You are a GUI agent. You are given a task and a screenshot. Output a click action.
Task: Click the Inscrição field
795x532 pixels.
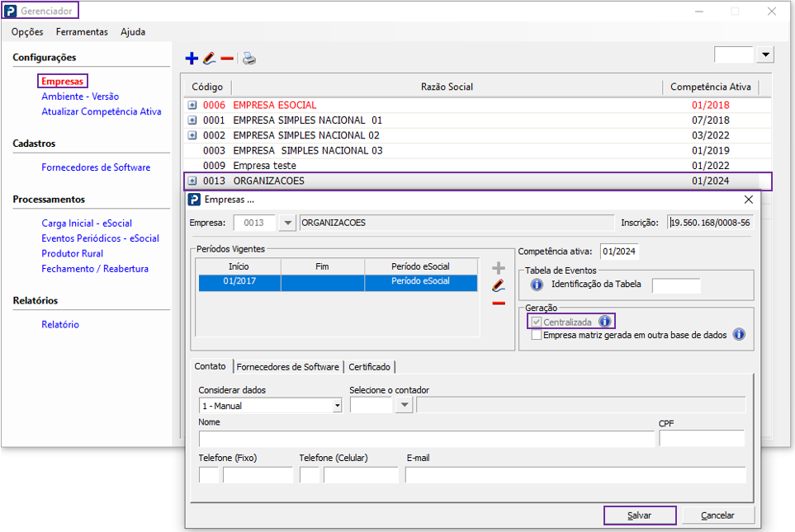710,223
